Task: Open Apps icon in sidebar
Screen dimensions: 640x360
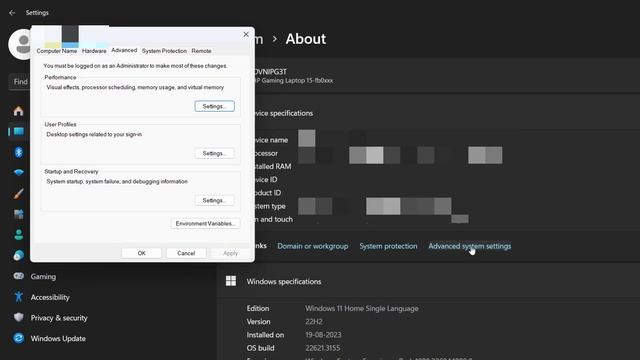Action: tap(18, 214)
